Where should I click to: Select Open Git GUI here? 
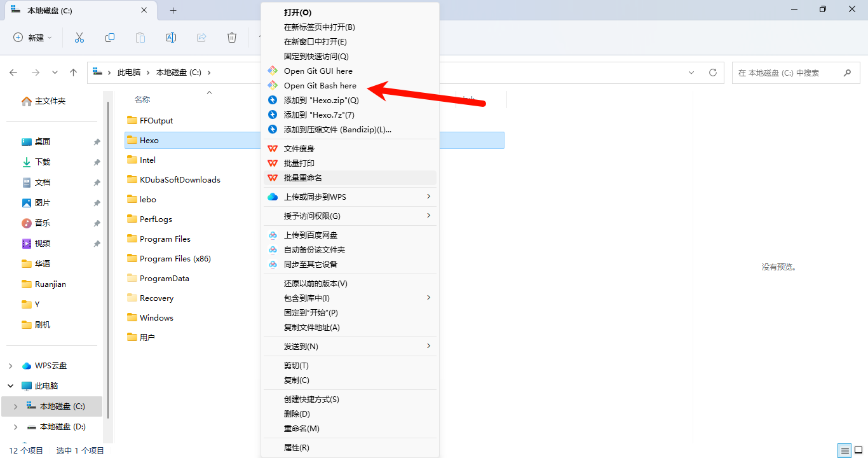318,71
